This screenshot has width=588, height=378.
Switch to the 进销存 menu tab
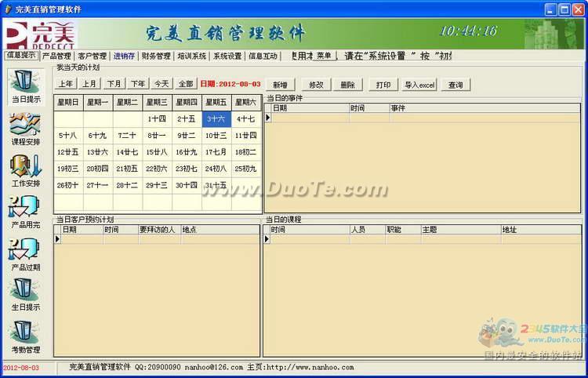coord(124,56)
